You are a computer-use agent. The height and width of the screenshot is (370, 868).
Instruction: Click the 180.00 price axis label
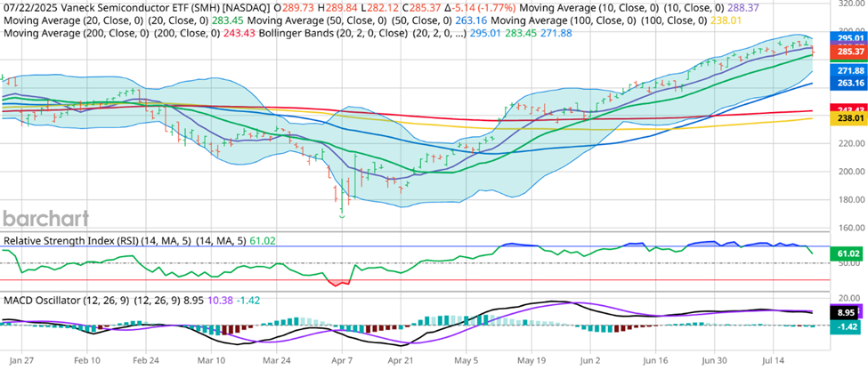(851, 199)
